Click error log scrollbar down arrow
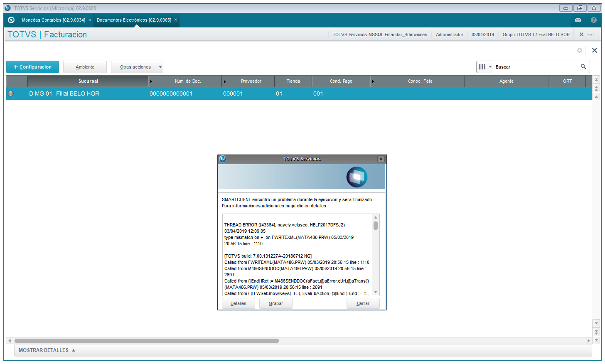 point(376,292)
